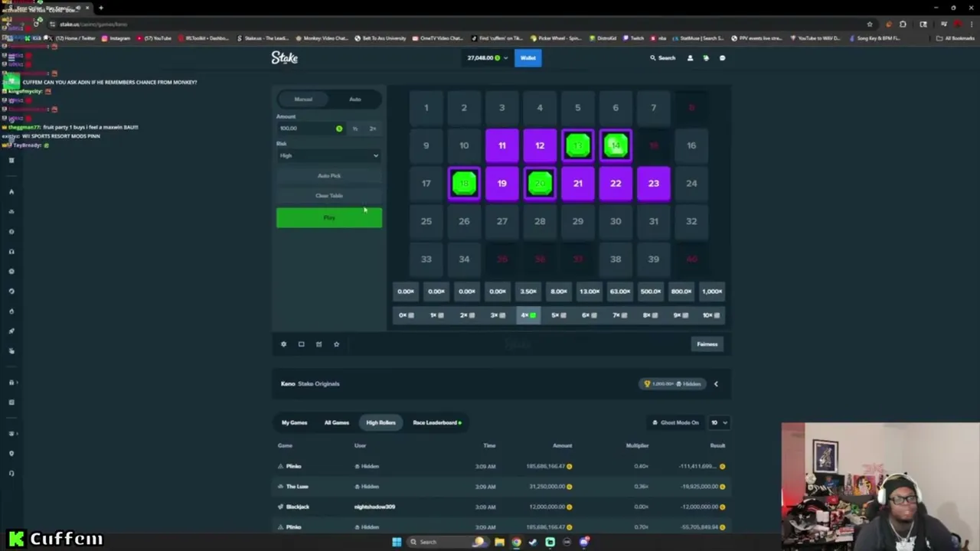Open The Luxe game row link
The image size is (980, 551).
[297, 487]
